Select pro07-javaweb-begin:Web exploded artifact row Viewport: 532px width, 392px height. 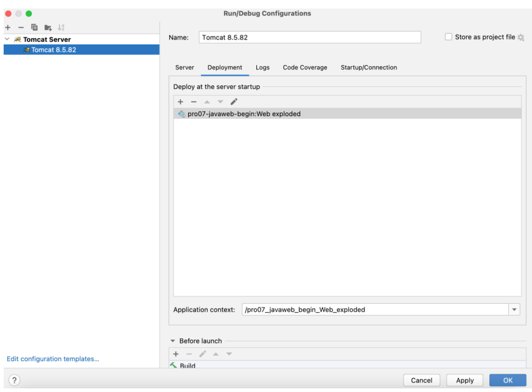pyautogui.click(x=348, y=114)
